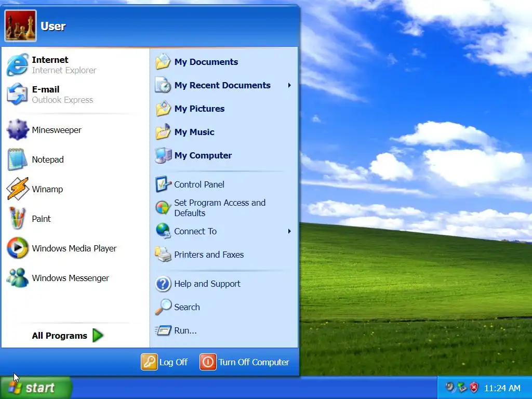Viewport: 532px width, 399px height.
Task: Start Winamp from the program list
Action: pyautogui.click(x=75, y=189)
